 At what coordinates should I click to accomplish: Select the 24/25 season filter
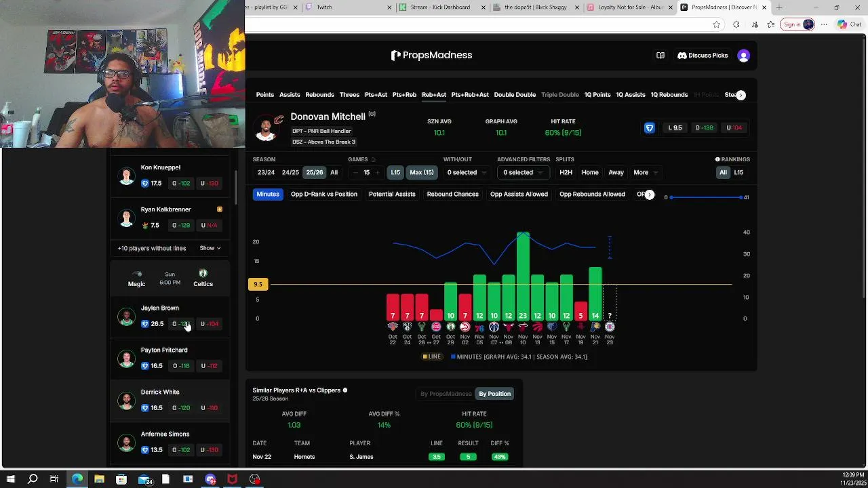(290, 173)
